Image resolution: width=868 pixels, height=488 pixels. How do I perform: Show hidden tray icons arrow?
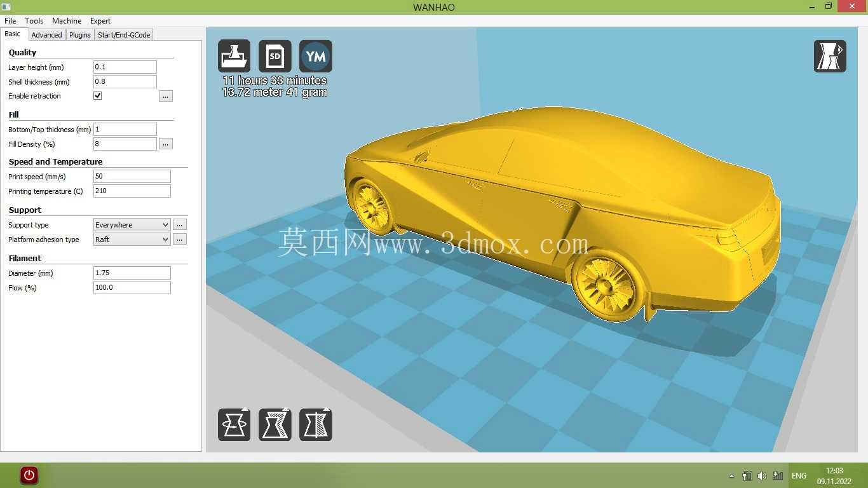tap(731, 476)
